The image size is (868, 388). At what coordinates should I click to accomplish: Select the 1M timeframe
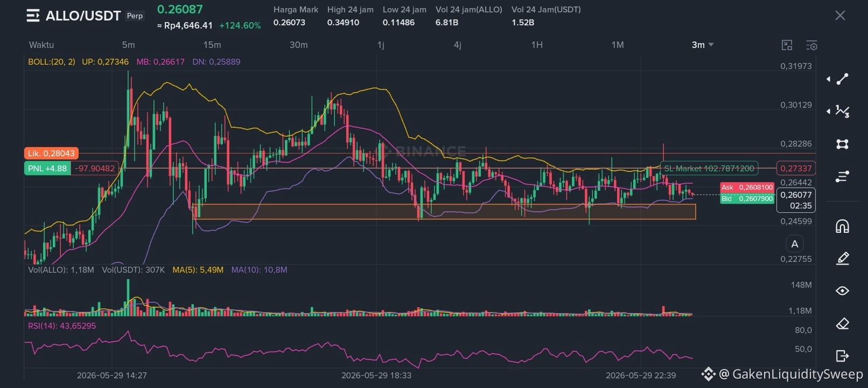[618, 45]
